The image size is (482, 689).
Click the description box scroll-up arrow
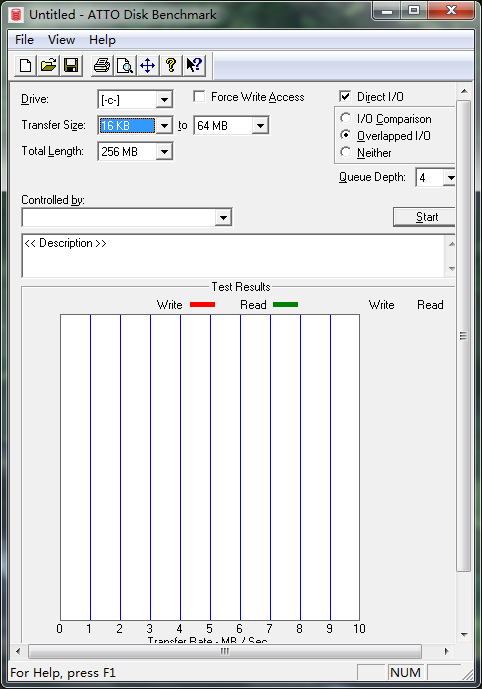point(451,244)
